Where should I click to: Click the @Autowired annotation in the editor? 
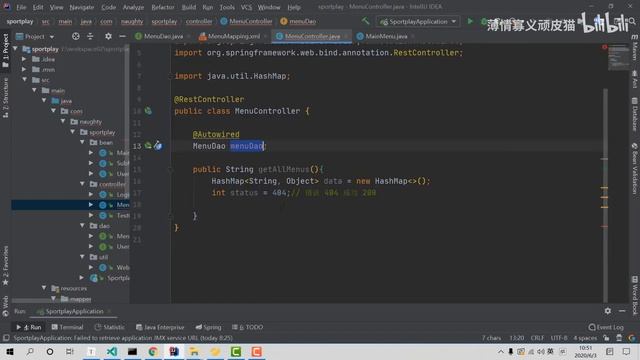(x=216, y=134)
